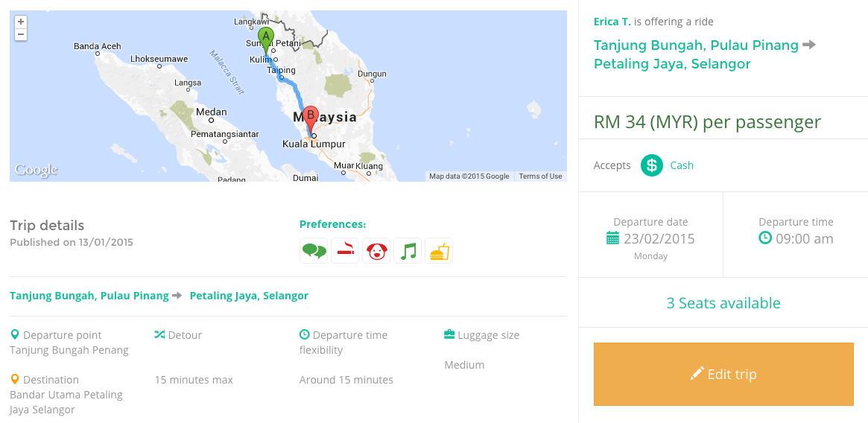868x423 pixels.
Task: Click the luggage size briefcase icon
Action: pos(449,334)
